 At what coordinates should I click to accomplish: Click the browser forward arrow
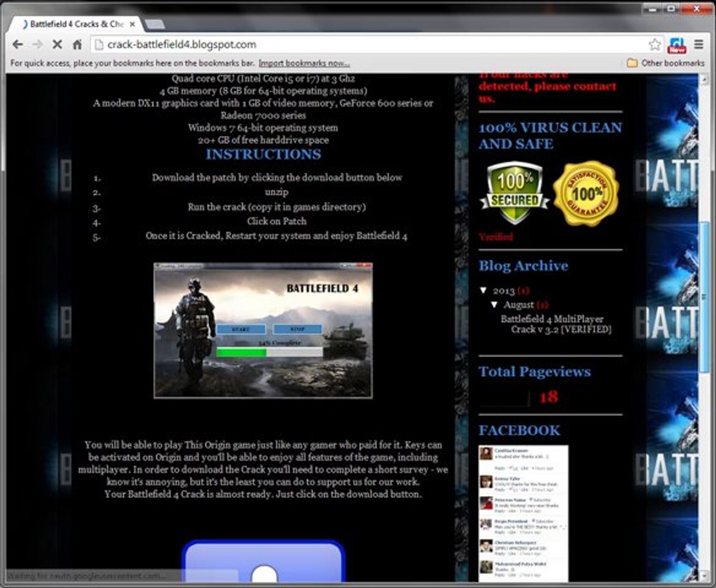click(x=37, y=44)
